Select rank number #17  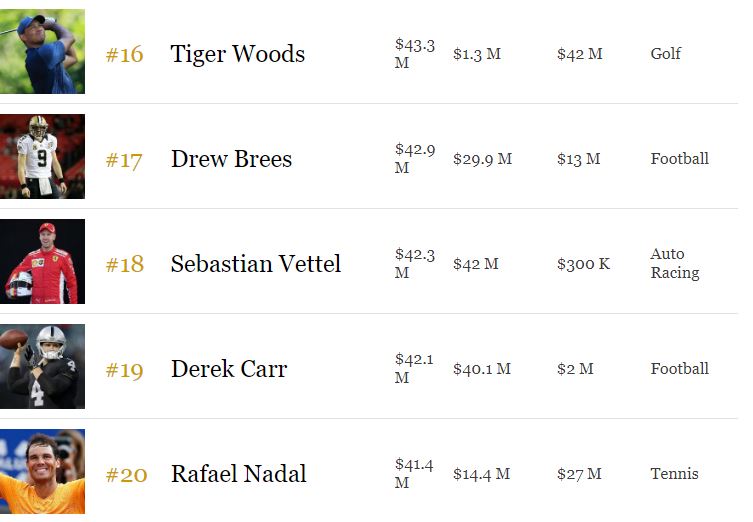(125, 160)
